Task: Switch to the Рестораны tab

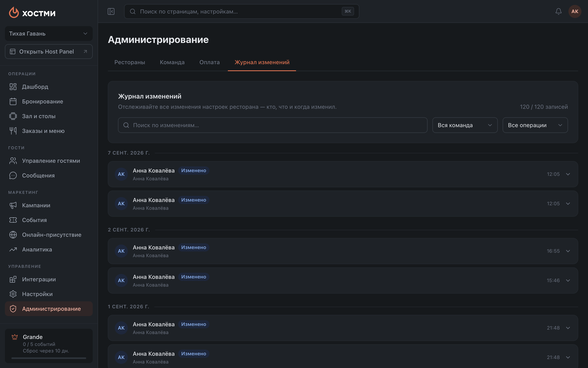Action: (x=130, y=62)
